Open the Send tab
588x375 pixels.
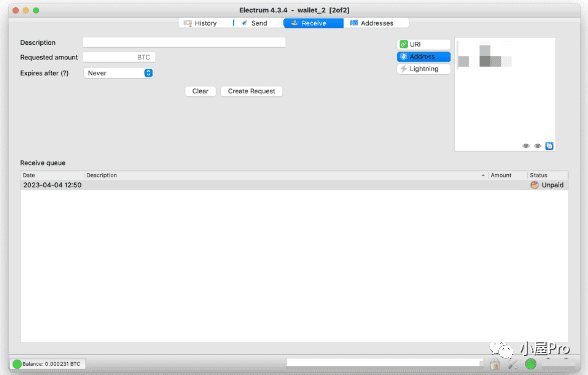[x=255, y=23]
